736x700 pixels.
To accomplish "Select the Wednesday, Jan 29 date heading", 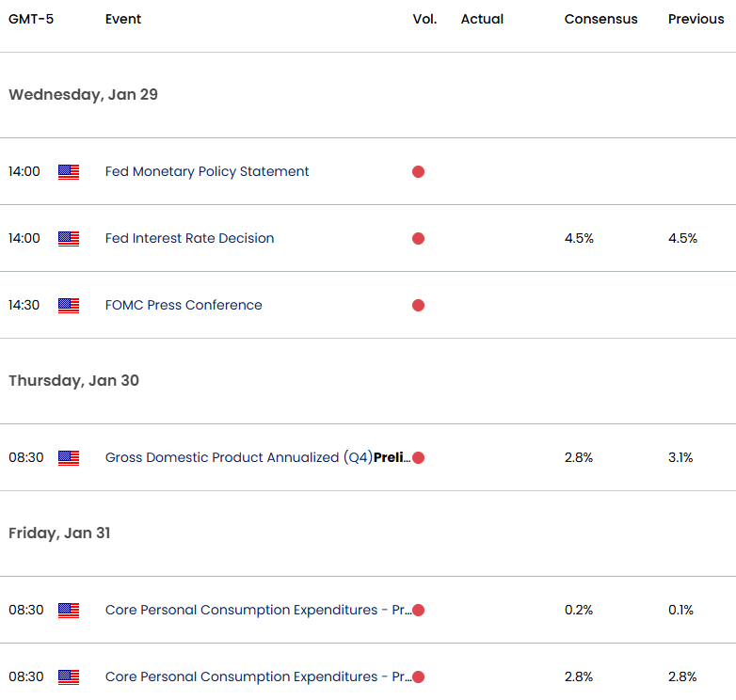I will point(83,95).
